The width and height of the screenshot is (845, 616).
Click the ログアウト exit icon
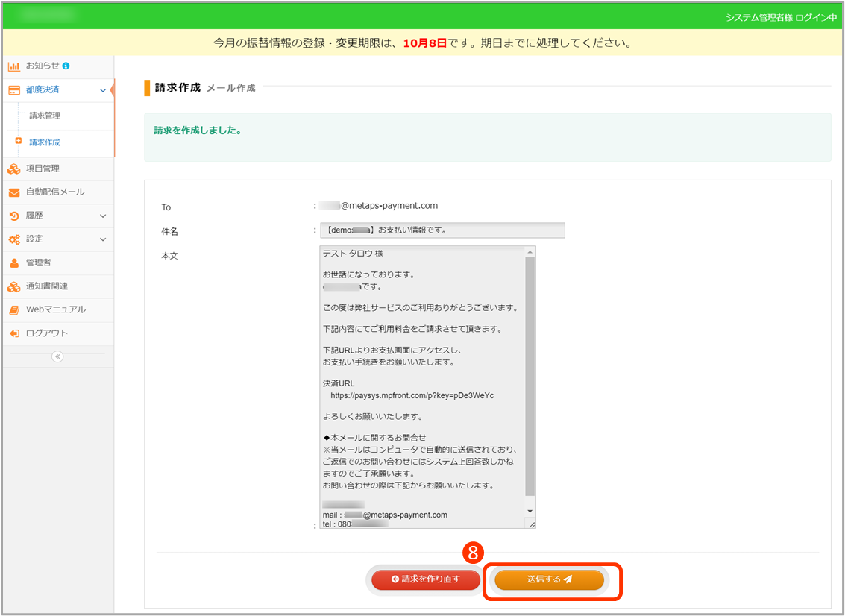(x=13, y=333)
